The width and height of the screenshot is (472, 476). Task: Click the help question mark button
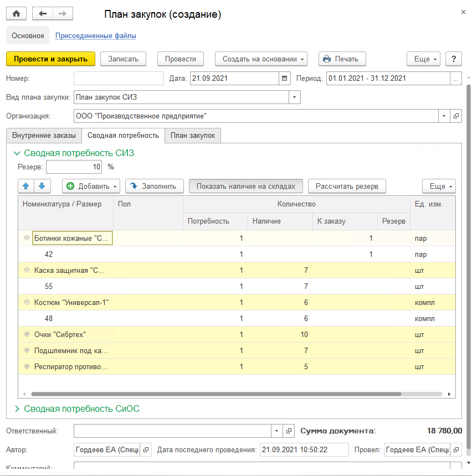(x=454, y=59)
